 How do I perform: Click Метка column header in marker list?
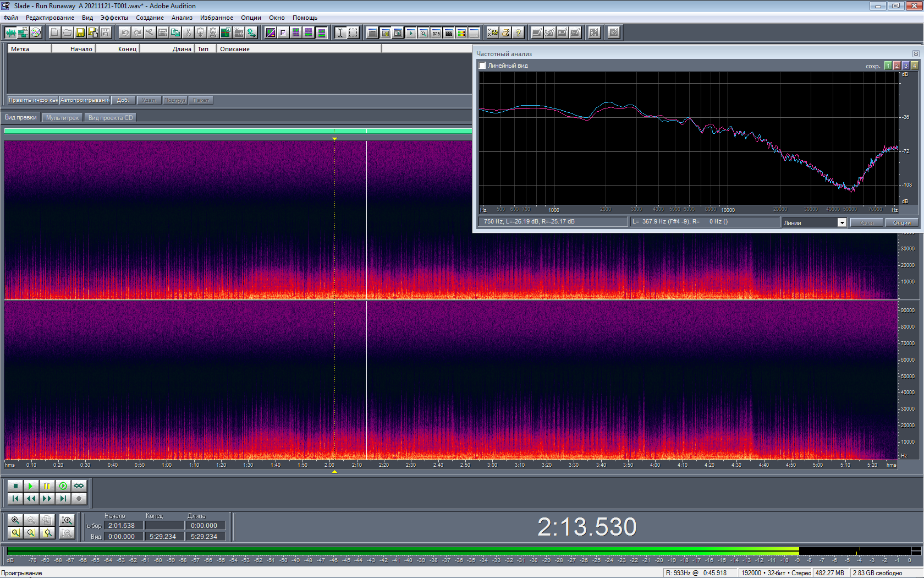[x=29, y=49]
